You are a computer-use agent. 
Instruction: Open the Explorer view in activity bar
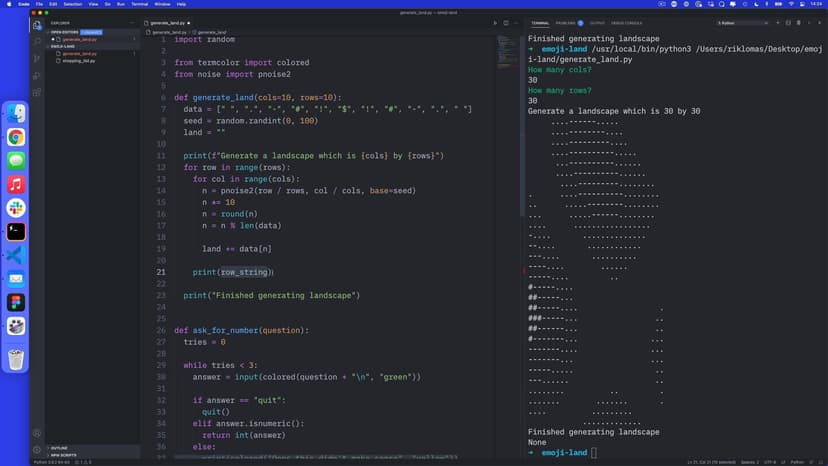pyautogui.click(x=37, y=25)
